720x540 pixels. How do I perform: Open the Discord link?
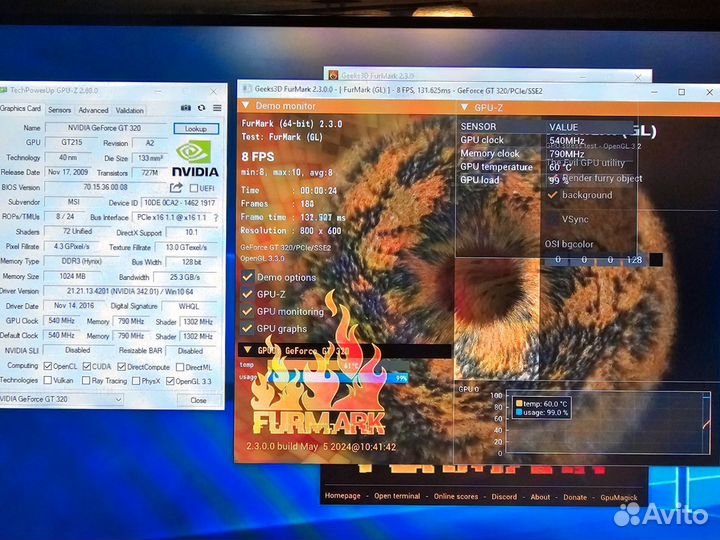click(x=504, y=497)
